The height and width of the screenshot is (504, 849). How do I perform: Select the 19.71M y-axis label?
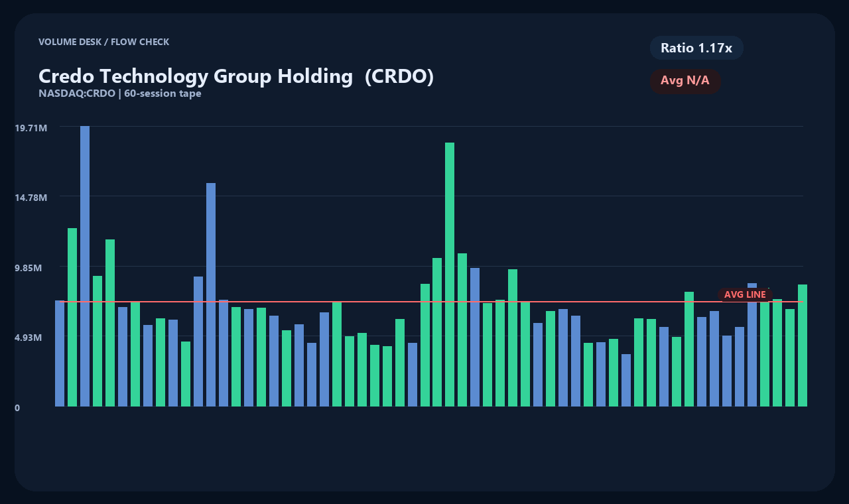[x=31, y=127]
